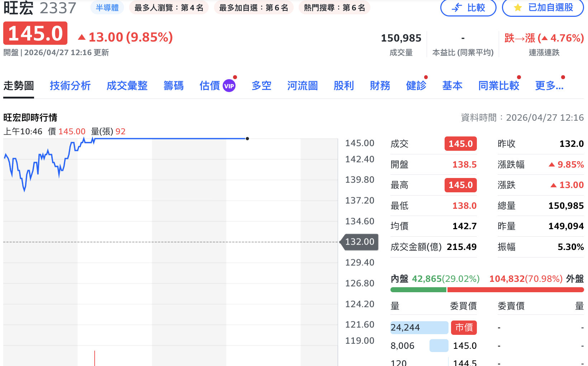The image size is (588, 366).
Task: Click the 132.00 previous close label on chart
Action: tap(360, 242)
